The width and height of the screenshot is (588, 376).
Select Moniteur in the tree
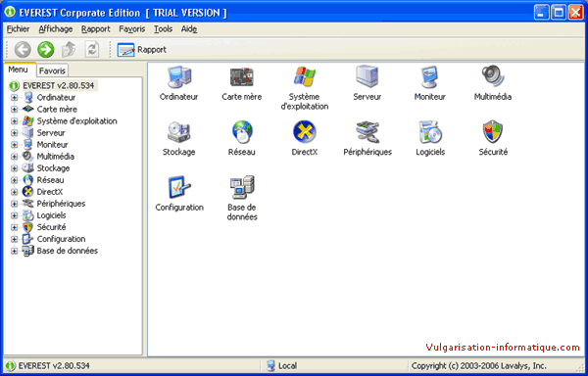tap(53, 145)
